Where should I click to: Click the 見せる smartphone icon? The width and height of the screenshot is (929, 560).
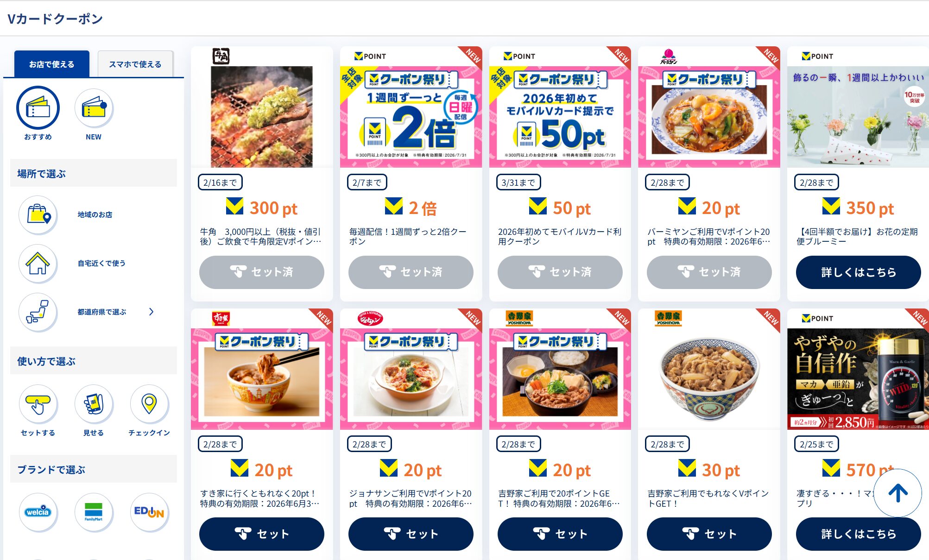pos(94,404)
